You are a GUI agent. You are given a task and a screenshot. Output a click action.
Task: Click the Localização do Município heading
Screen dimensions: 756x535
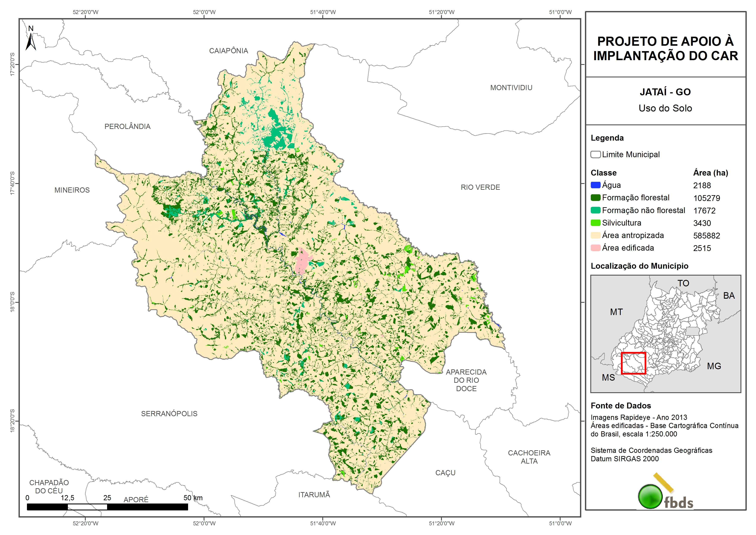click(639, 266)
